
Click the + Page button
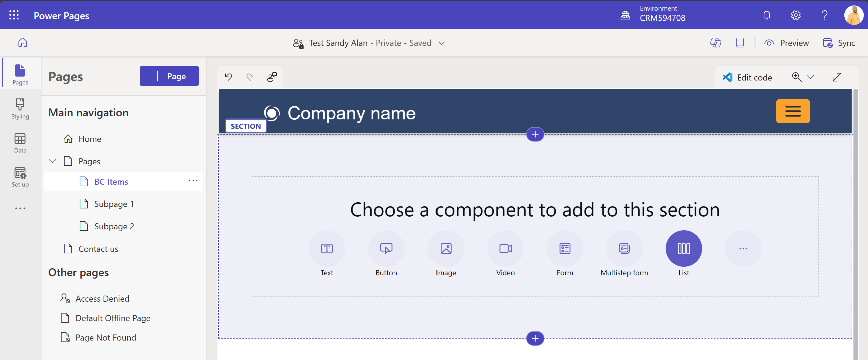coord(169,76)
